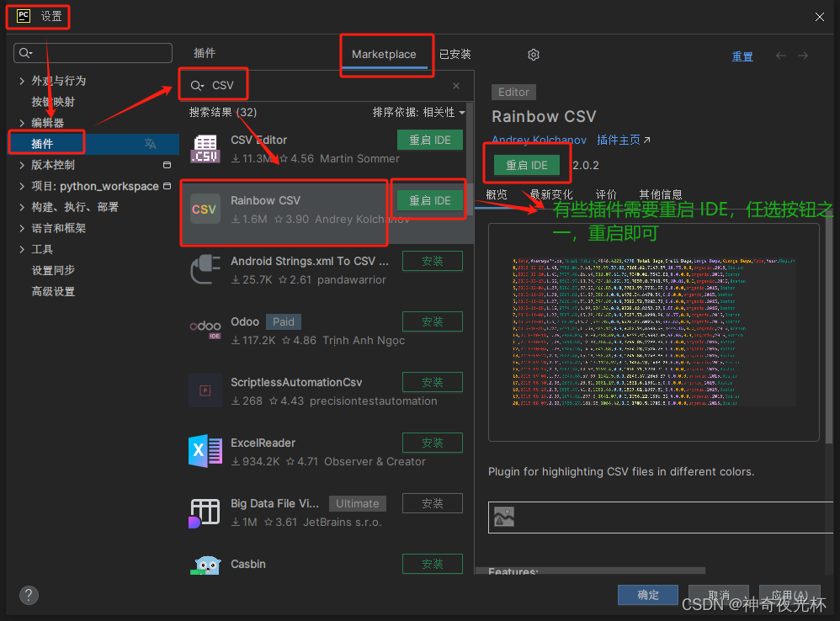Select 按键映射 in settings tree
840x621 pixels.
[53, 102]
